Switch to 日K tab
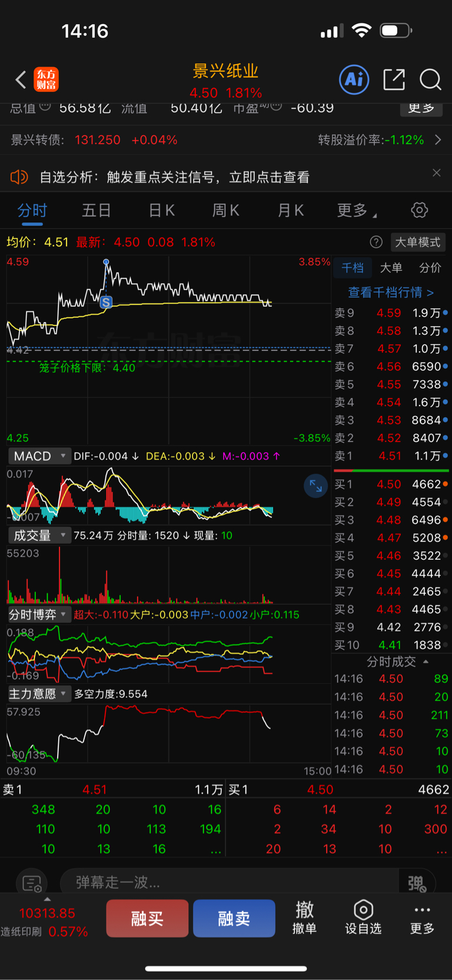The height and width of the screenshot is (980, 452). coord(161,210)
